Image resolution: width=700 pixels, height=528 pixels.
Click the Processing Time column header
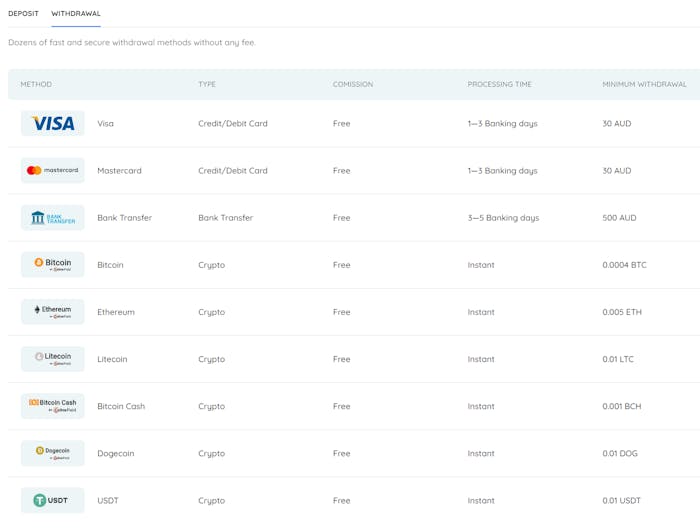499,85
